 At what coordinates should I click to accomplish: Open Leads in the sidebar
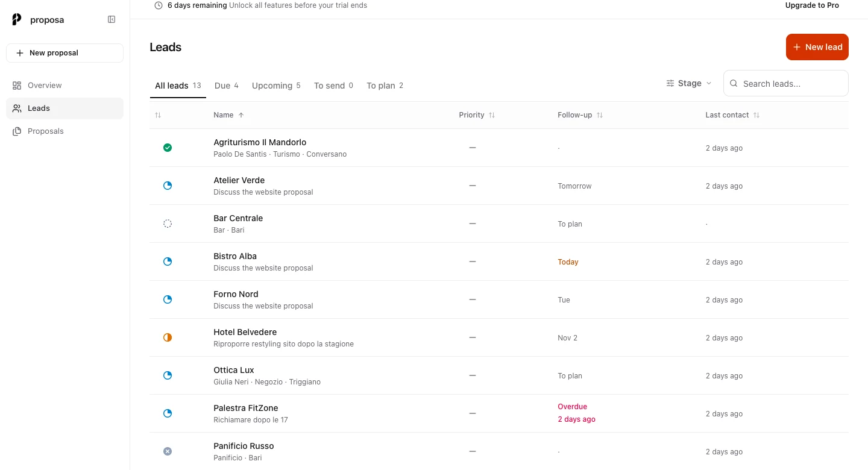tap(64, 108)
